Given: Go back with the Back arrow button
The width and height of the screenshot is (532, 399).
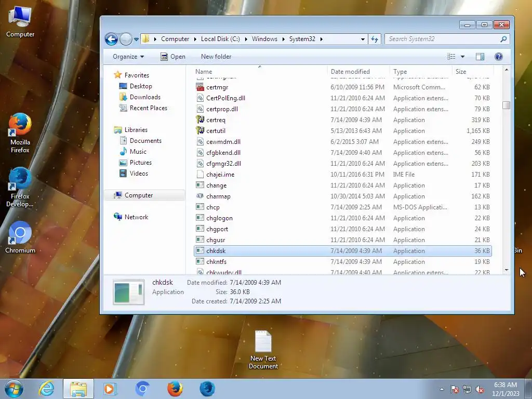Looking at the screenshot, I should click(111, 39).
